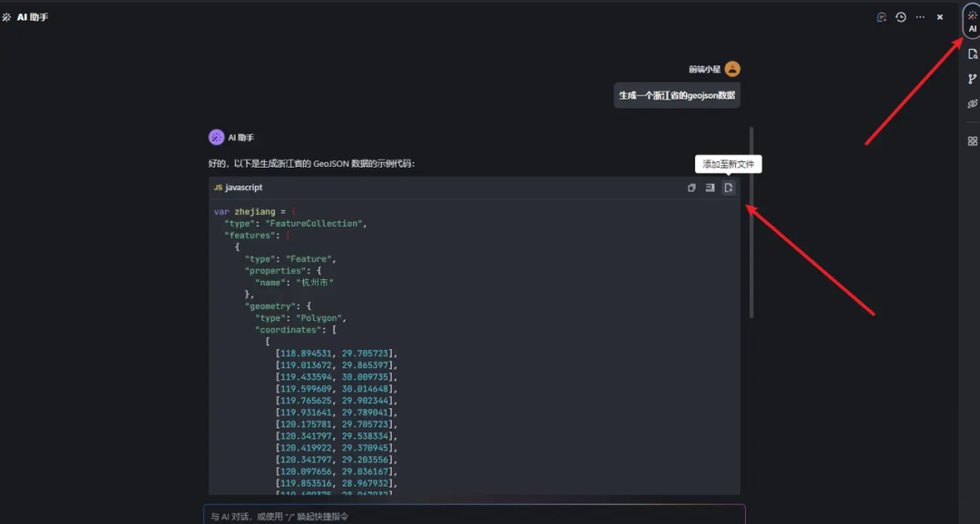Click the coordinate row 119.433594, 30.009735
This screenshot has width=980, height=524.
click(x=337, y=377)
